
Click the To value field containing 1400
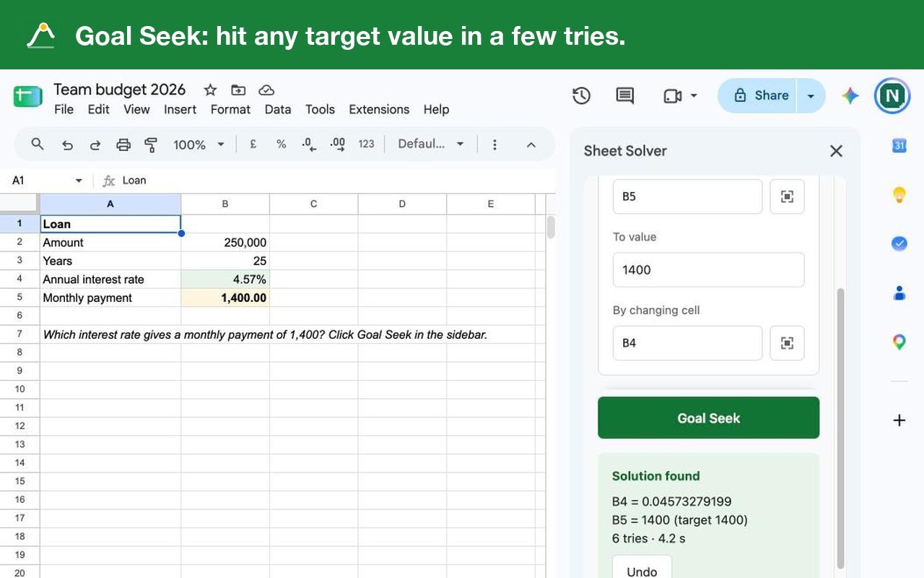pyautogui.click(x=708, y=269)
